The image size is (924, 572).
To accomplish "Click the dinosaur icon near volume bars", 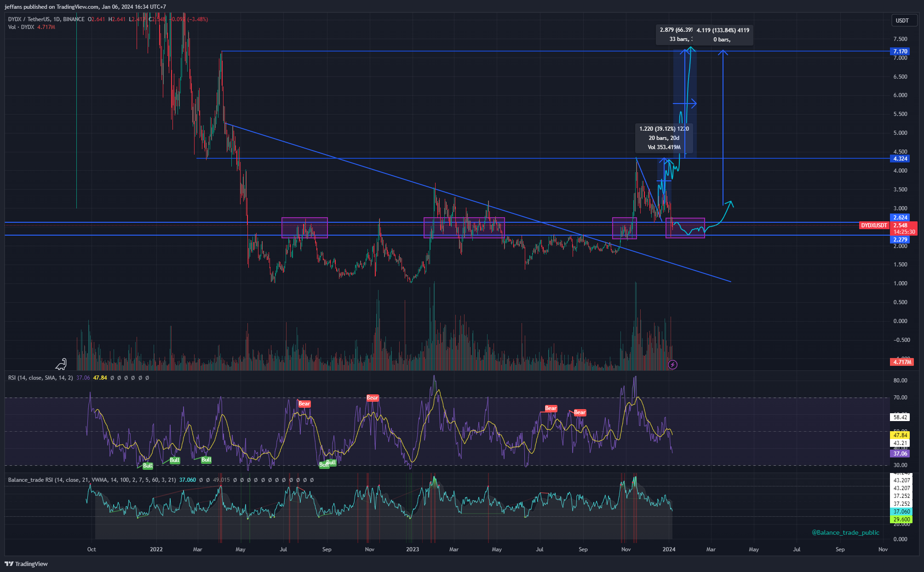I will tap(61, 364).
